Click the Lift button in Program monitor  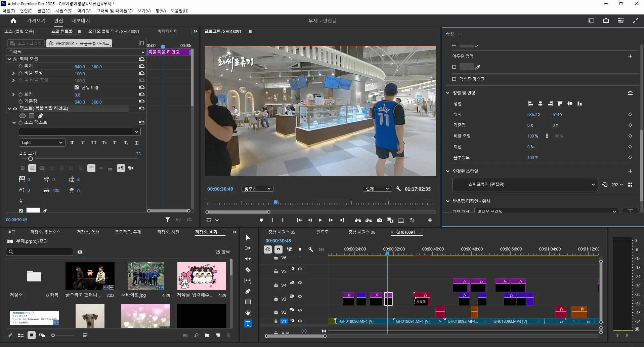[x=358, y=220]
